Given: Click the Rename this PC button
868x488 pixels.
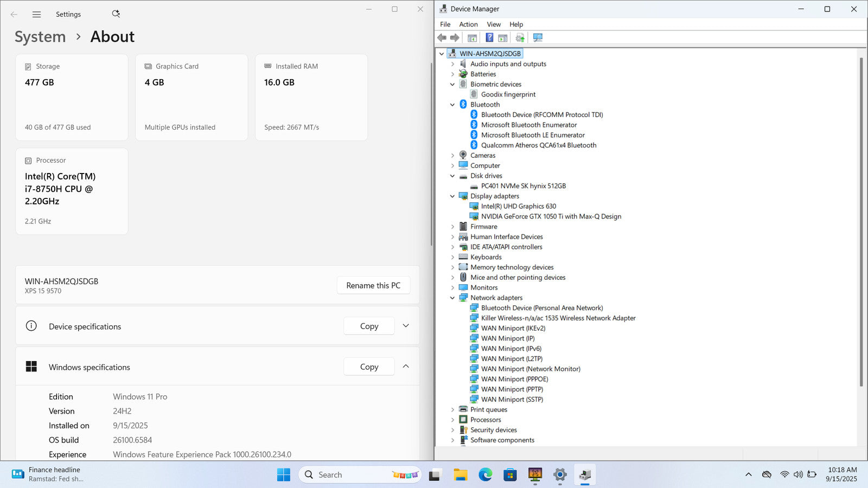Looking at the screenshot, I should 373,285.
